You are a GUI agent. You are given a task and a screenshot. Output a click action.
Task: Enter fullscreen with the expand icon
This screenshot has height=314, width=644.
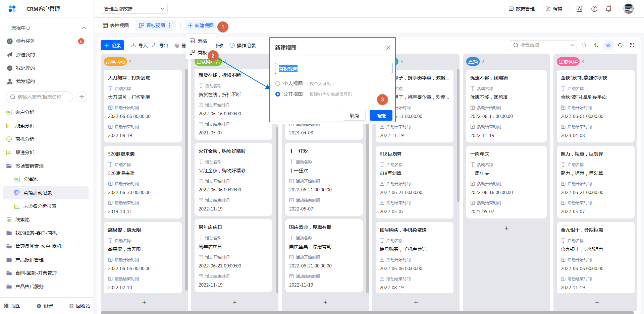point(632,45)
